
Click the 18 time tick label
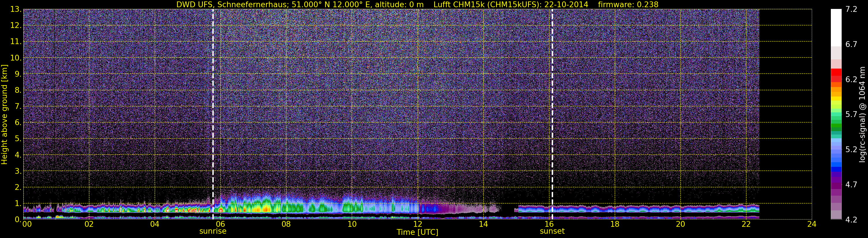click(x=614, y=224)
